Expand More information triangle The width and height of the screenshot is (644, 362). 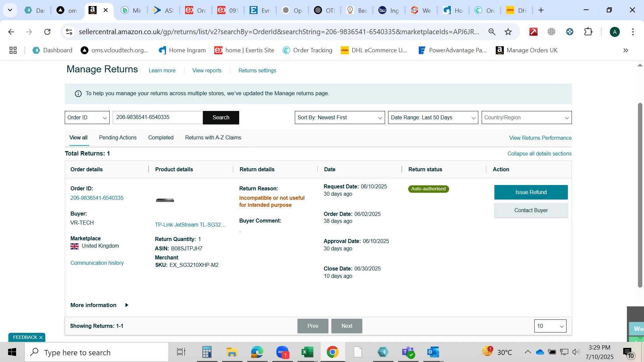pos(127,305)
